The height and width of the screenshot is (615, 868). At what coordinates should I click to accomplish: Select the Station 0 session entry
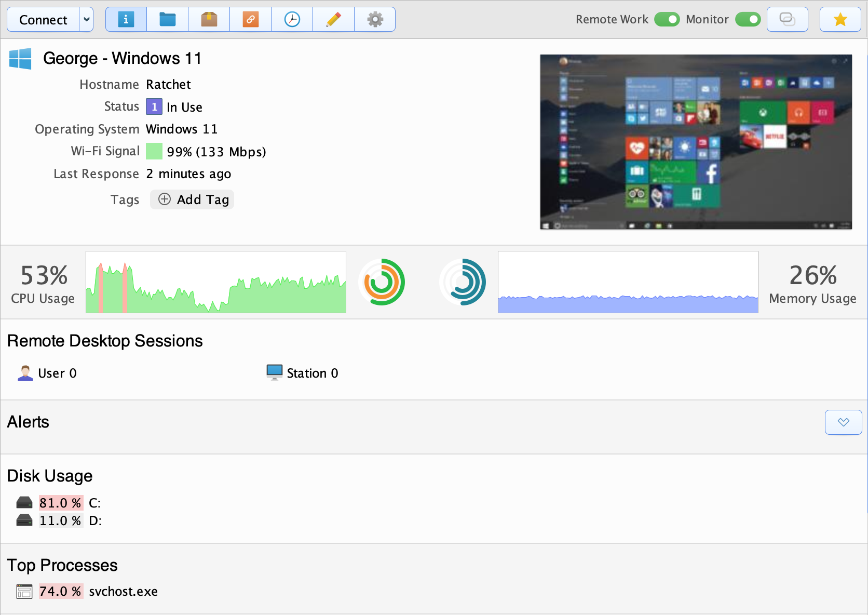point(302,373)
